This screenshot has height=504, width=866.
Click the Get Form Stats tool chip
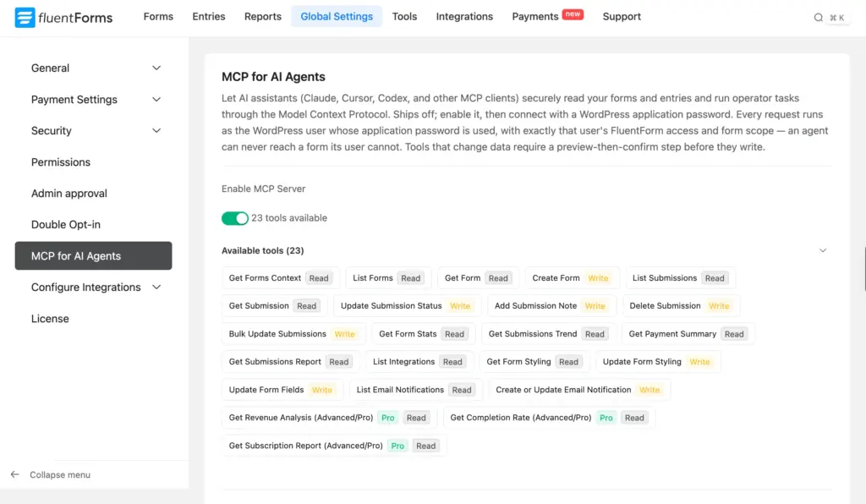(423, 334)
